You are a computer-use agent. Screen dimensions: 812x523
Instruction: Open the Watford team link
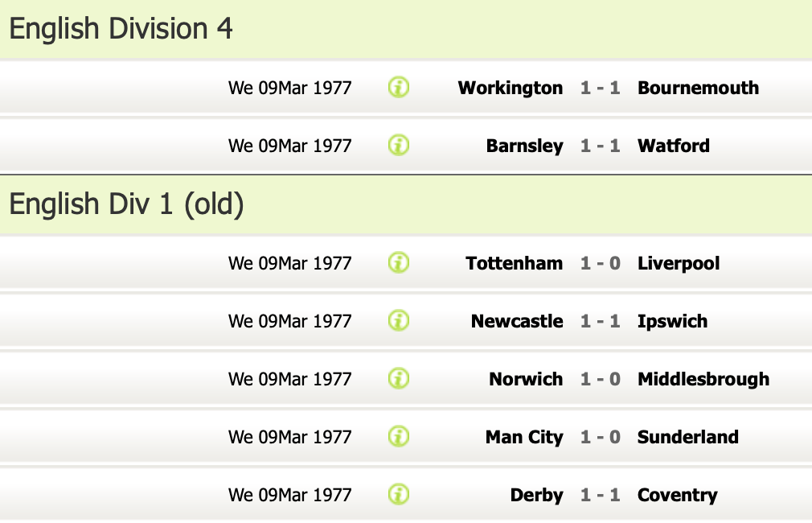(673, 146)
